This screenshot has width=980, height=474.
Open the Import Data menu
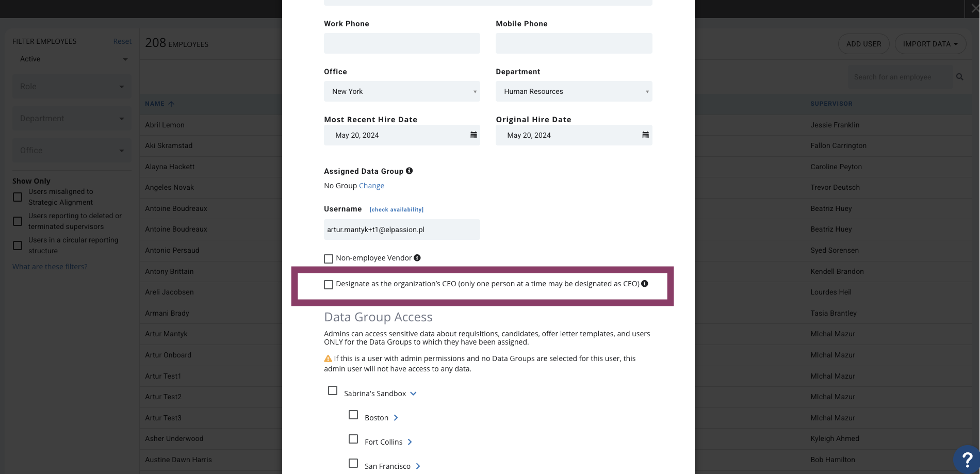930,44
